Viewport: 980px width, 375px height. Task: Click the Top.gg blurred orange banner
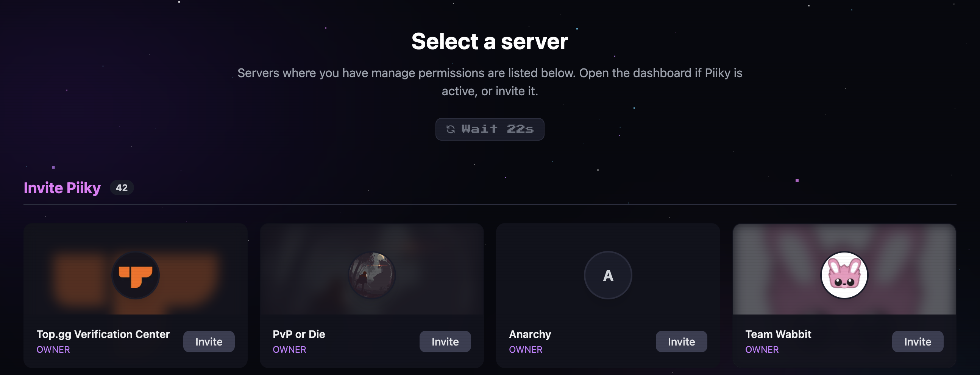[x=136, y=269]
